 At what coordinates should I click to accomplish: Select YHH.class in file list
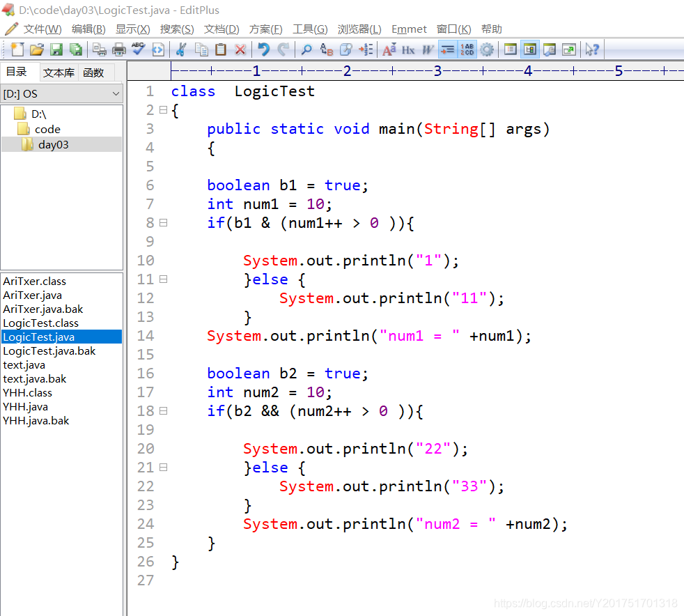tap(27, 393)
